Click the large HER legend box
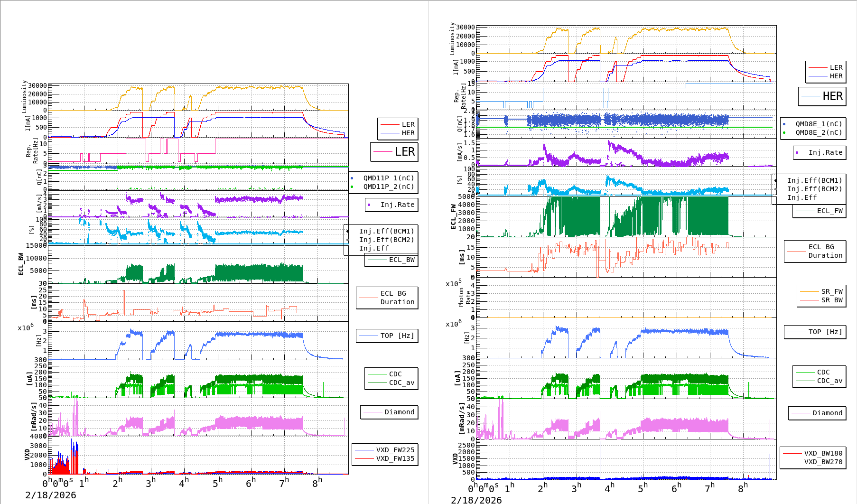 click(x=822, y=96)
